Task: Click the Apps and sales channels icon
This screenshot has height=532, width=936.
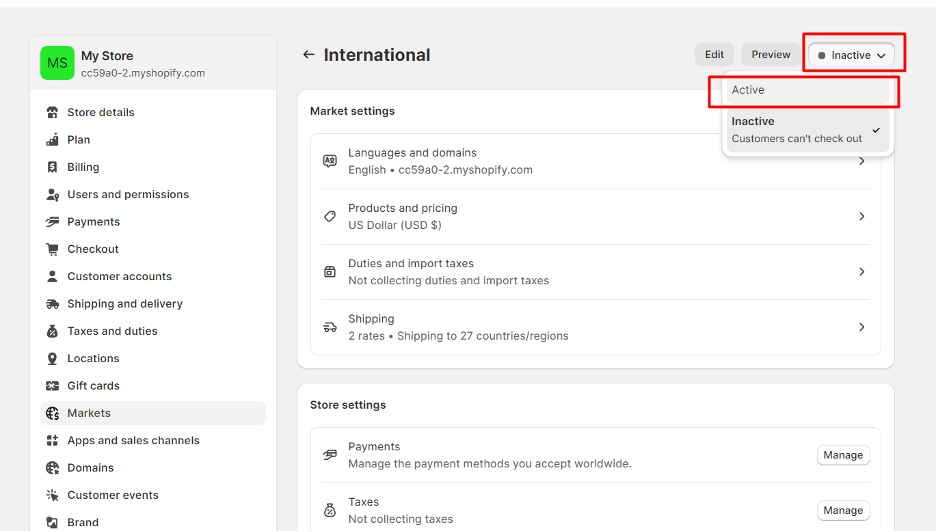Action: (53, 441)
